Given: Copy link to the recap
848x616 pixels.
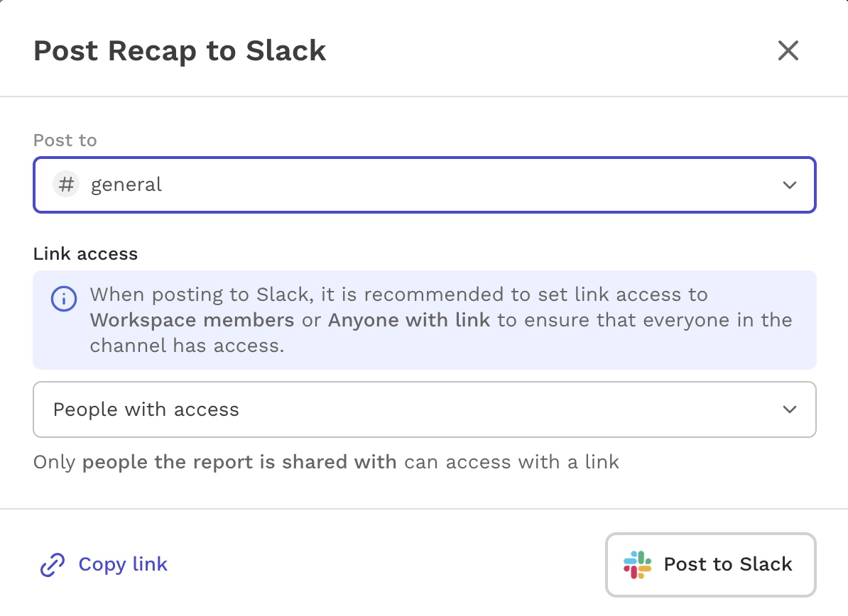Looking at the screenshot, I should 104,565.
